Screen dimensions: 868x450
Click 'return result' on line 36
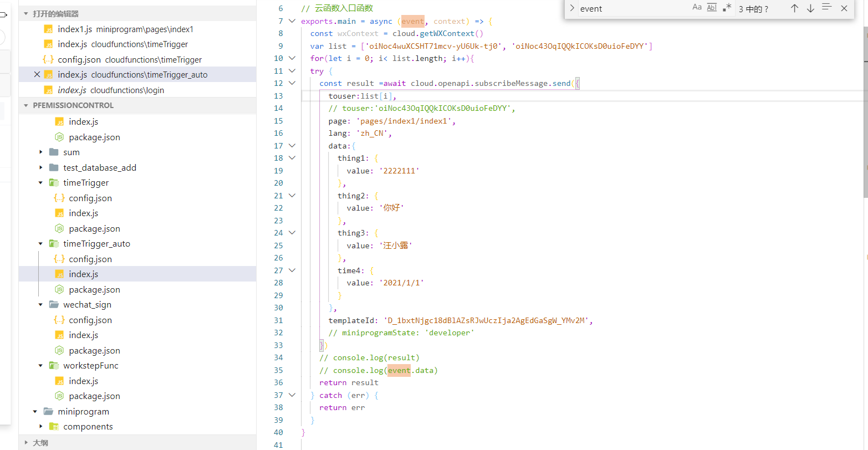[349, 382]
